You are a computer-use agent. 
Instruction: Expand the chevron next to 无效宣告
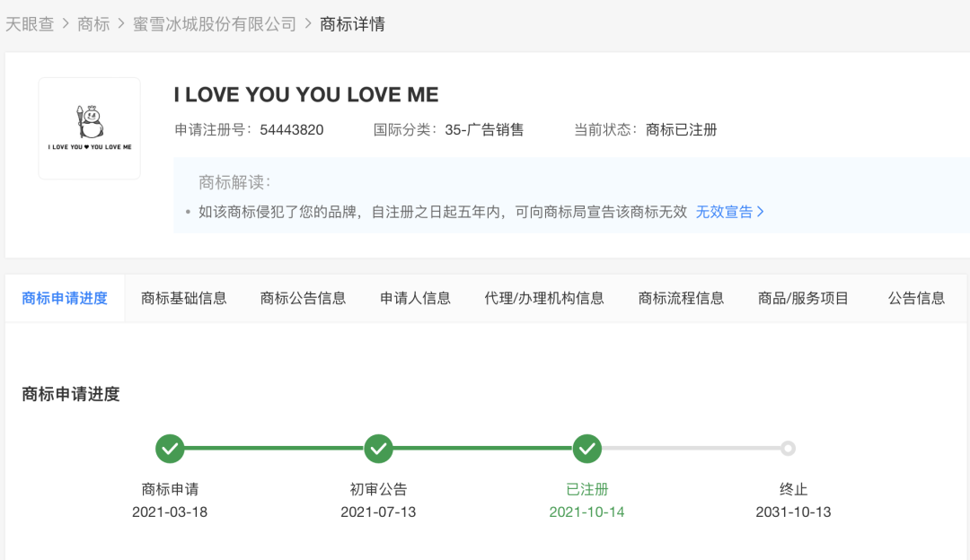pos(761,212)
